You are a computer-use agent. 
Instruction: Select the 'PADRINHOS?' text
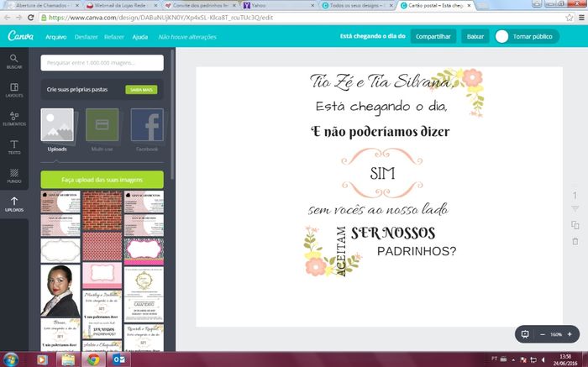tap(417, 251)
